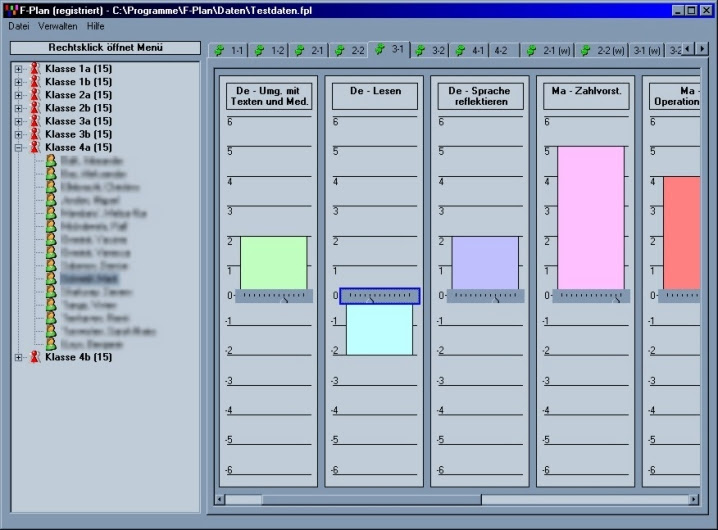
Task: Click the horizontal scrollbar thumb
Action: [371, 499]
